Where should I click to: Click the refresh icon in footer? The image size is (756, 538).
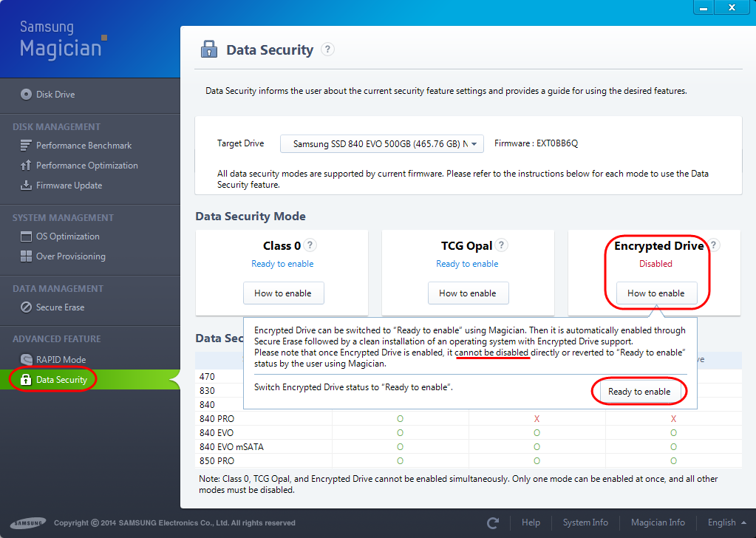click(493, 522)
